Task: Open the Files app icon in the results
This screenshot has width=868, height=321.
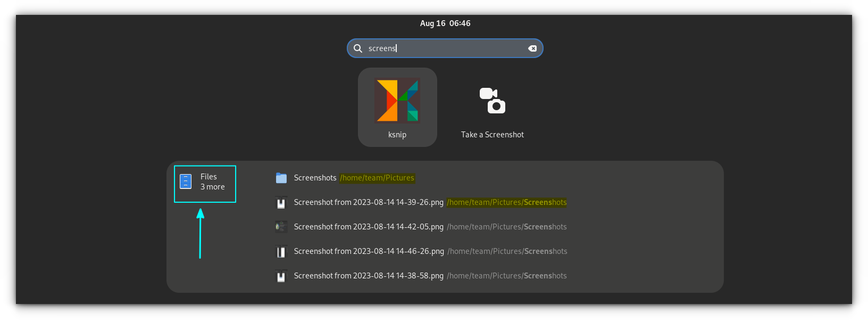Action: (x=186, y=182)
